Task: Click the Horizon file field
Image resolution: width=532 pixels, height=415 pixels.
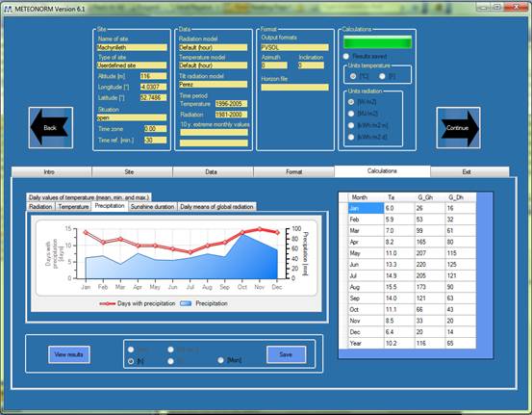Action: 294,88
